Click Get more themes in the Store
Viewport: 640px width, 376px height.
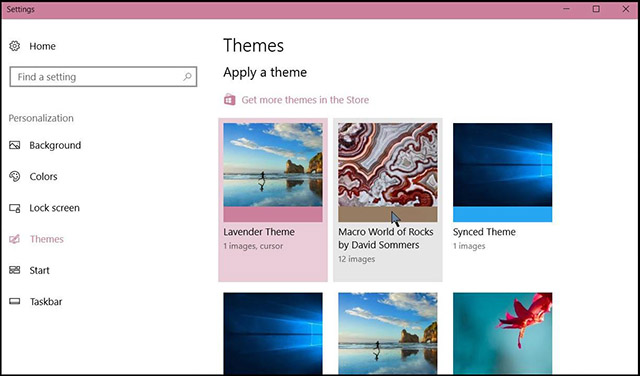tap(305, 100)
